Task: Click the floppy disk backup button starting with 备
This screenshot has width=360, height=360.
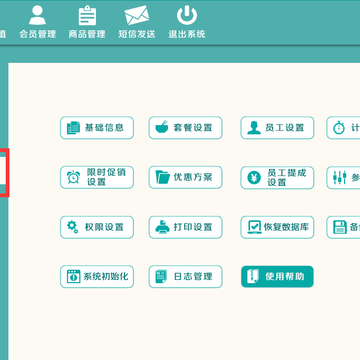Action: point(343,227)
